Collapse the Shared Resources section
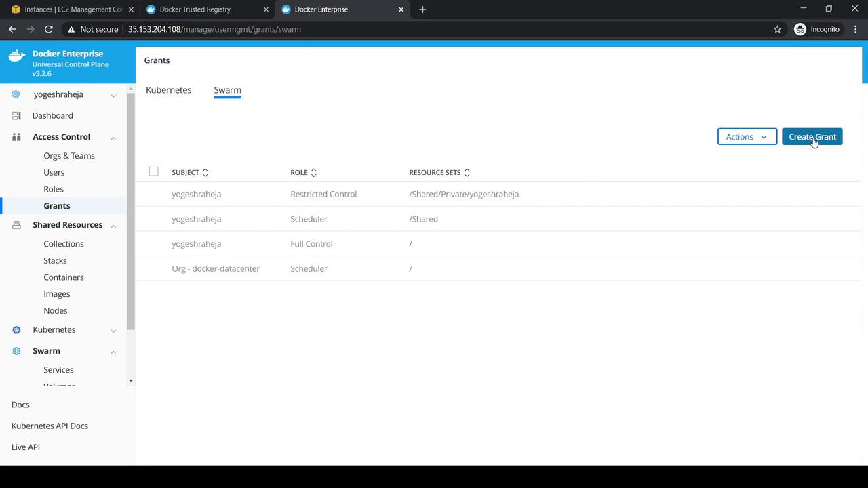868x488 pixels. pos(113,226)
